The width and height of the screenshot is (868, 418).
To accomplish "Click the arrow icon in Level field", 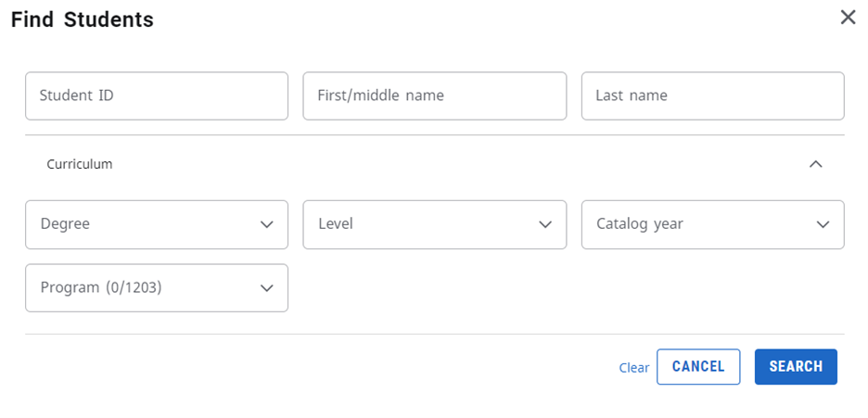I will 545,224.
